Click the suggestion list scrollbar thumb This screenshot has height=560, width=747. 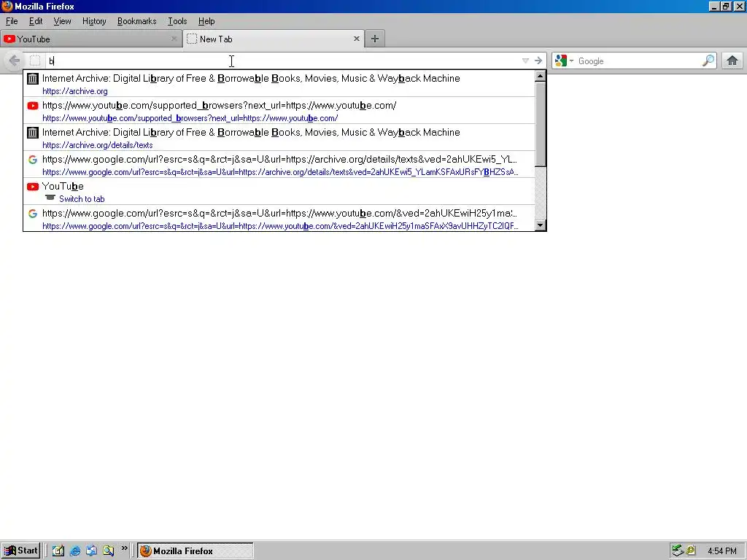pyautogui.click(x=541, y=124)
